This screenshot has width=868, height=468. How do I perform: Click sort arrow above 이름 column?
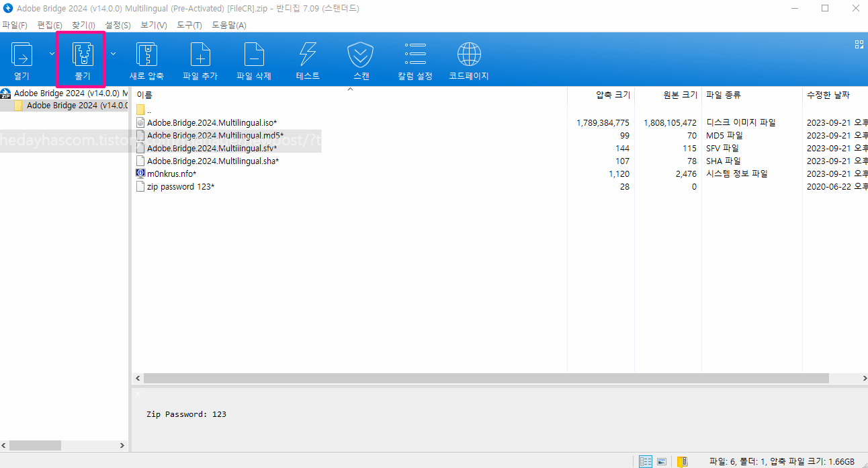pyautogui.click(x=349, y=89)
